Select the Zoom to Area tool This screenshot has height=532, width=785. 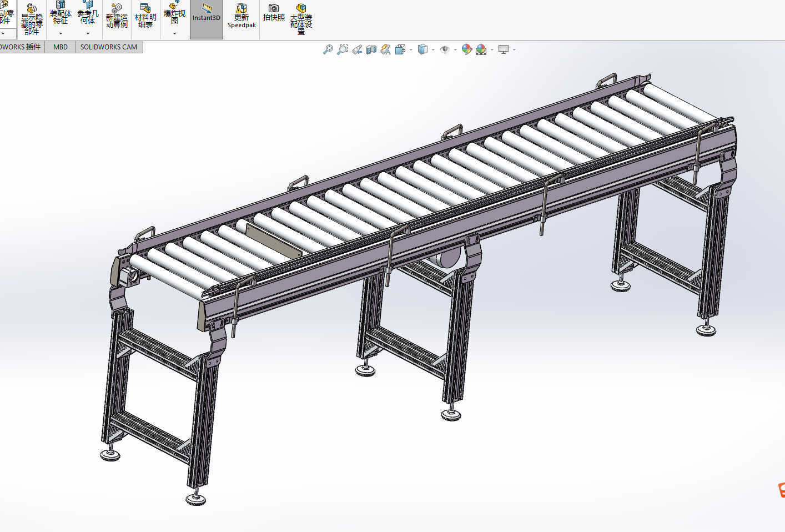[x=343, y=49]
